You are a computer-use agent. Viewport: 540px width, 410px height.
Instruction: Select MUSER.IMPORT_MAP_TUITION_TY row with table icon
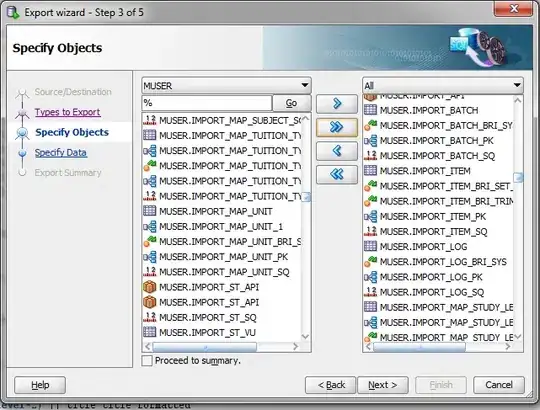pyautogui.click(x=222, y=135)
